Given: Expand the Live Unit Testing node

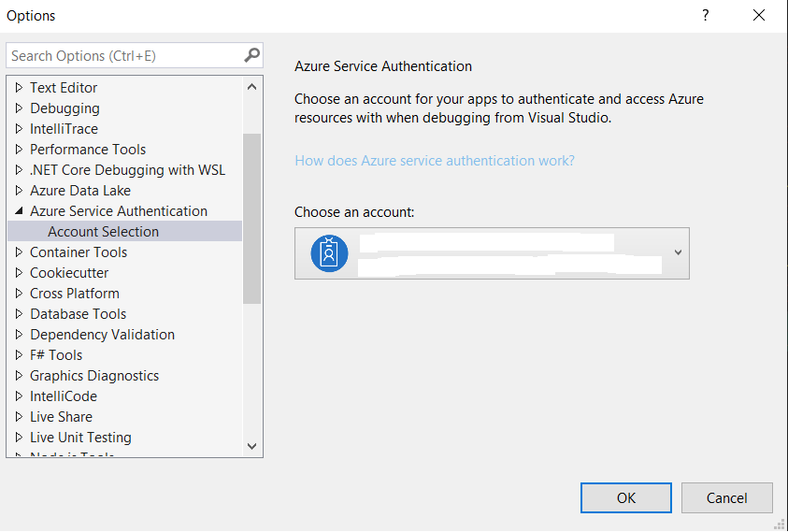Looking at the screenshot, I should click(19, 438).
